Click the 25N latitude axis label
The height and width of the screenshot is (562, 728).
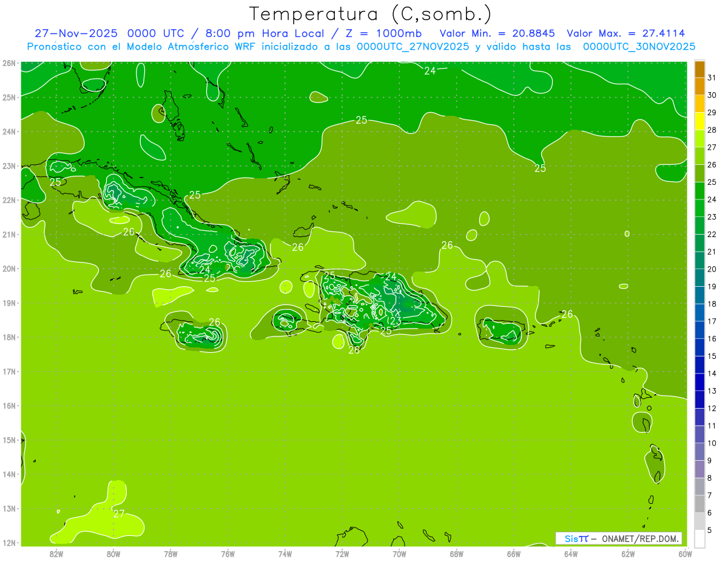coord(8,97)
